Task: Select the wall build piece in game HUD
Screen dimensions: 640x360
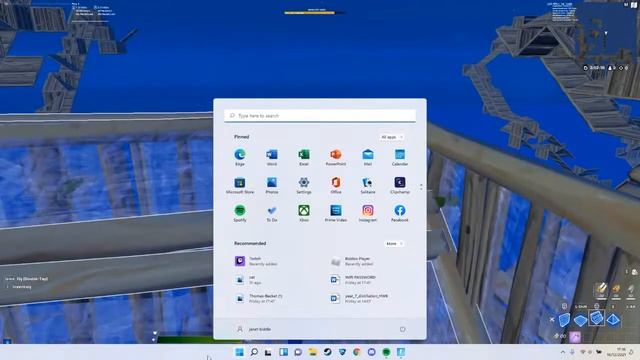Action: tap(564, 320)
